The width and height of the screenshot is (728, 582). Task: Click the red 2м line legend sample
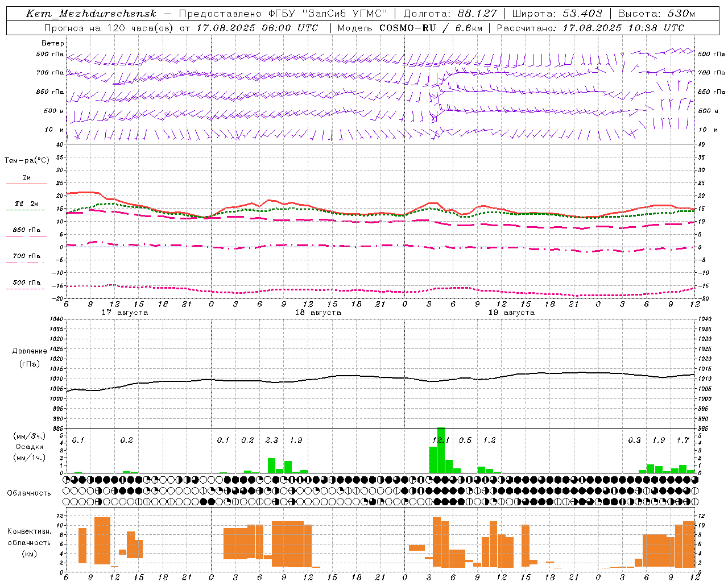(x=26, y=184)
